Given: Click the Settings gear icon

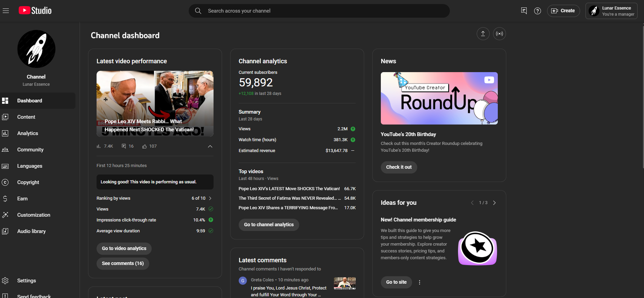Looking at the screenshot, I should (x=5, y=281).
